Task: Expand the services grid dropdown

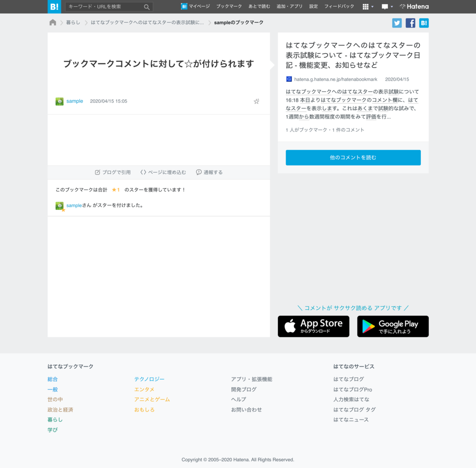Action: 368,7
